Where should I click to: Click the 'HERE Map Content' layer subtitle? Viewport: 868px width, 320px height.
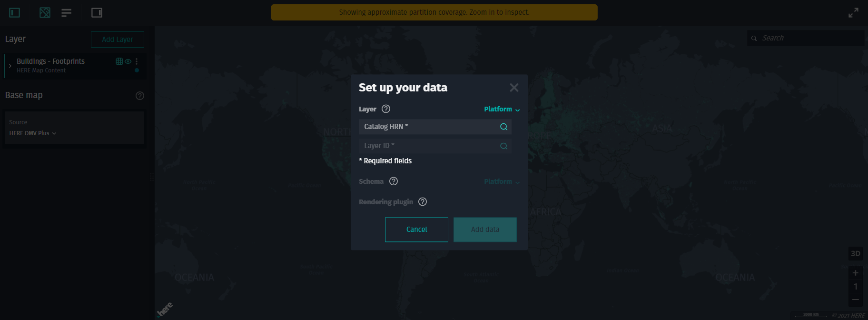[x=41, y=70]
